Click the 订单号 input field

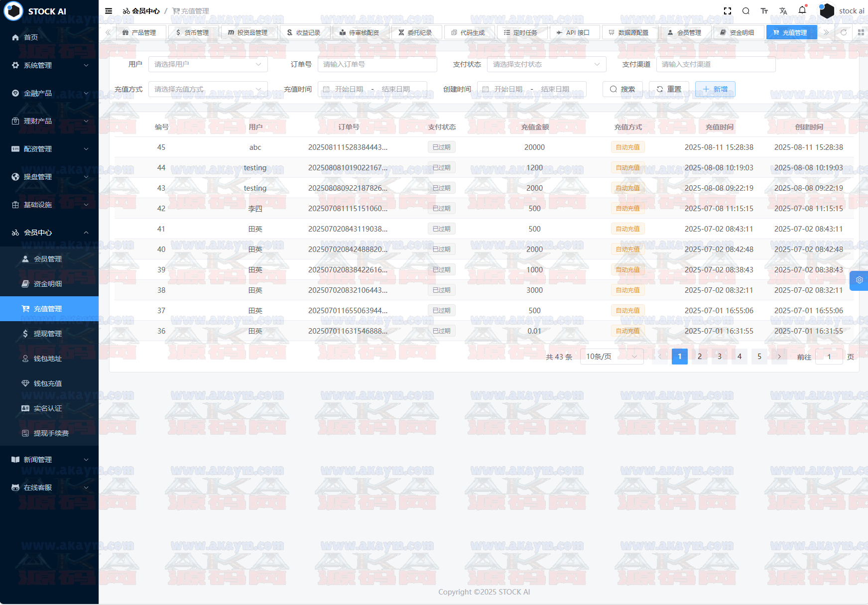[377, 64]
